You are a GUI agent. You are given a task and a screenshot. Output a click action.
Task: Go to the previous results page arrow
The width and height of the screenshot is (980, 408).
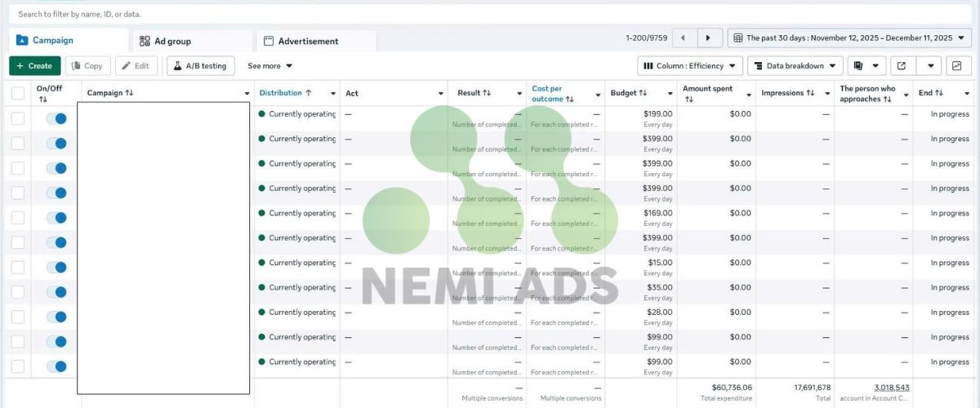[x=684, y=38]
